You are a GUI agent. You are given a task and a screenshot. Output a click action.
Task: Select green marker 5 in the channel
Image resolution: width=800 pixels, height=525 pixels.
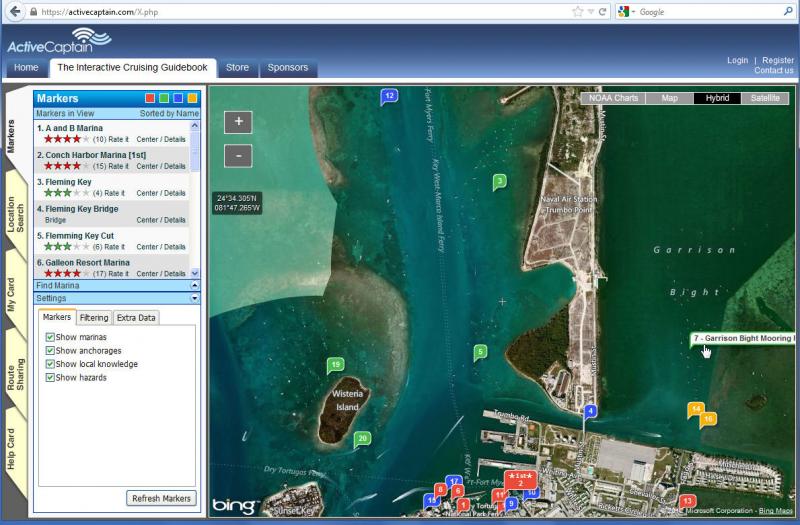tap(480, 352)
